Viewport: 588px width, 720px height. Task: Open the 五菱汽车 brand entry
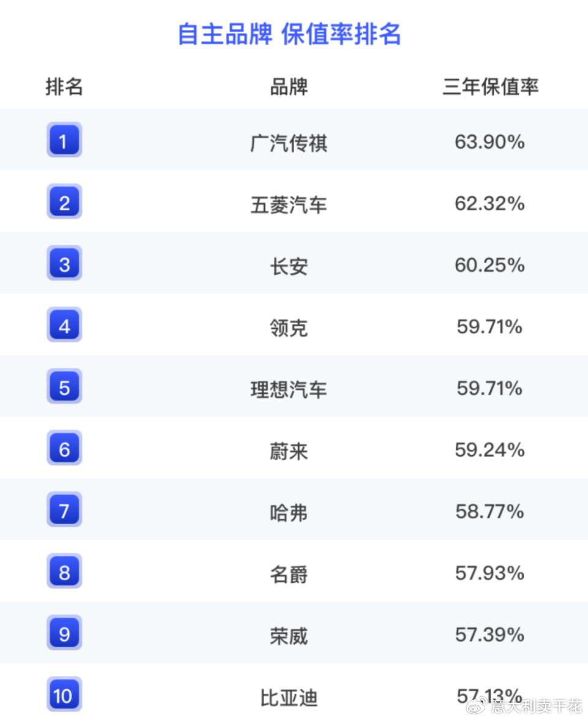pyautogui.click(x=288, y=204)
